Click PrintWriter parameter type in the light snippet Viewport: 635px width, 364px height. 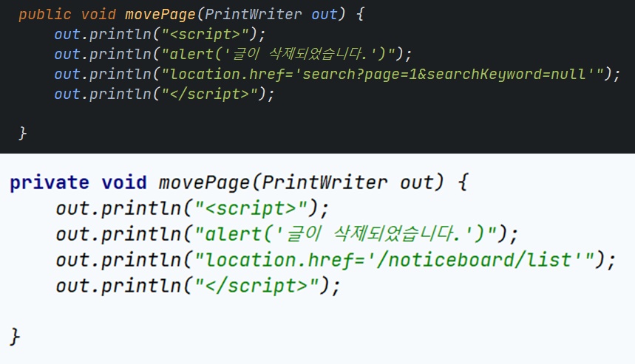(x=325, y=182)
